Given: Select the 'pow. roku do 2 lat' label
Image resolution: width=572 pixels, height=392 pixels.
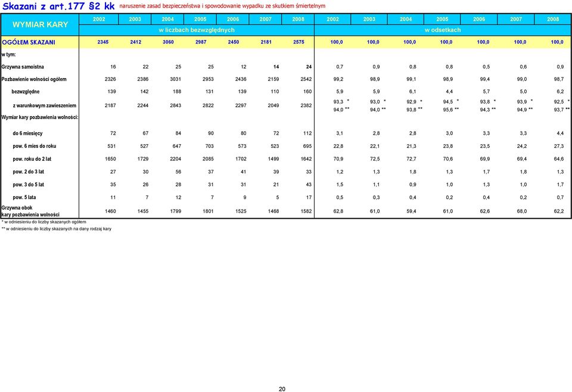Looking at the screenshot, I should click(x=32, y=158).
